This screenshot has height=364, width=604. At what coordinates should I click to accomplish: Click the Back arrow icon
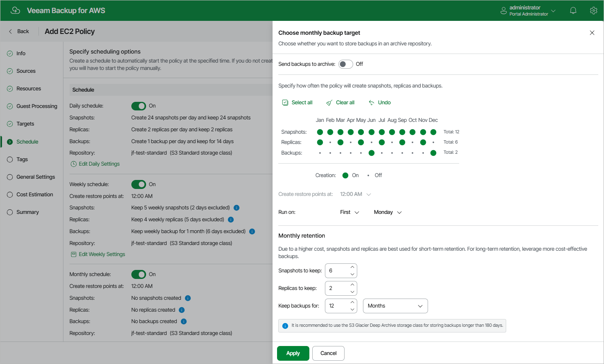[x=11, y=31]
